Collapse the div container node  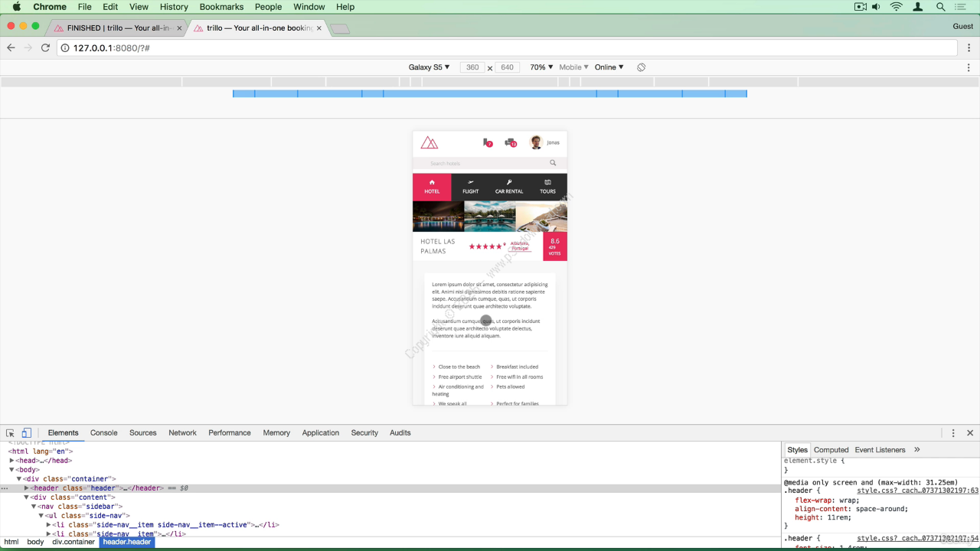point(19,479)
